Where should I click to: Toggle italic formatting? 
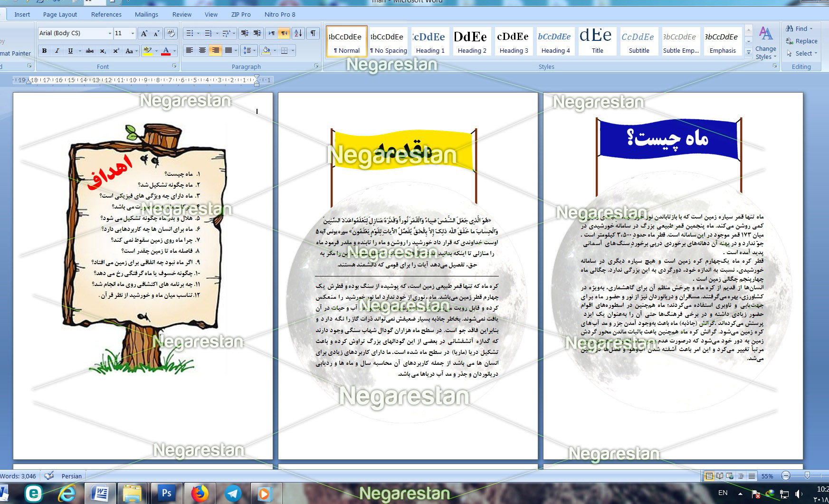point(57,51)
